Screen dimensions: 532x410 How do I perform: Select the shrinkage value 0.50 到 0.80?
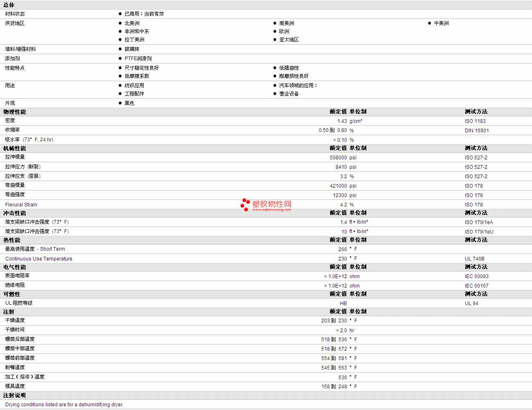pyautogui.click(x=333, y=130)
